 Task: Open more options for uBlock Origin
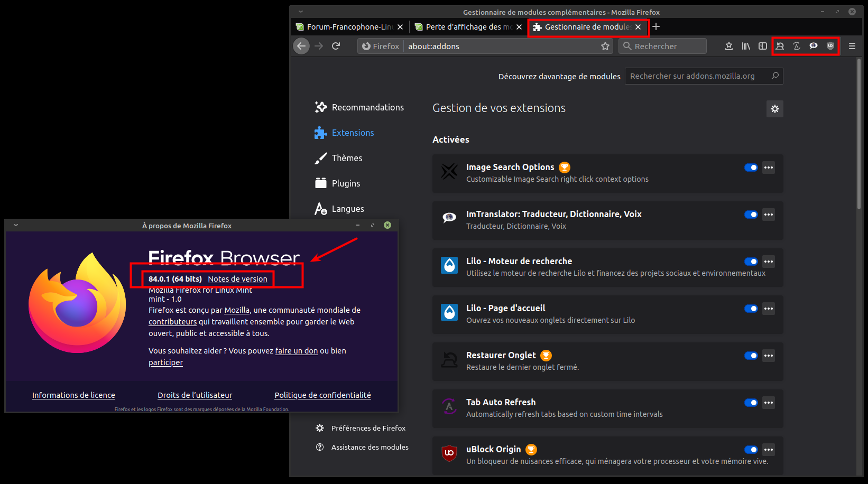coord(769,450)
